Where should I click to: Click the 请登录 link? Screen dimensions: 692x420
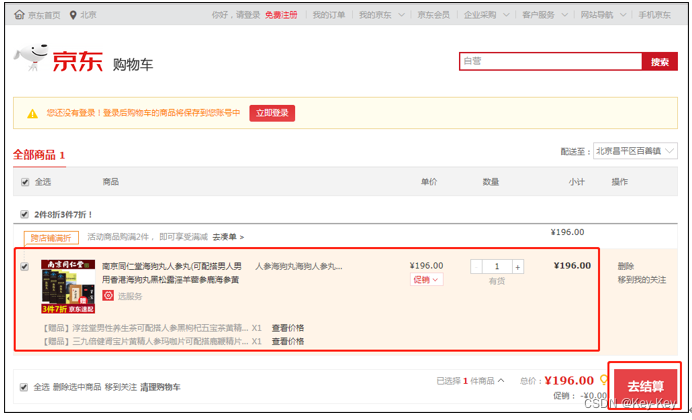point(248,15)
